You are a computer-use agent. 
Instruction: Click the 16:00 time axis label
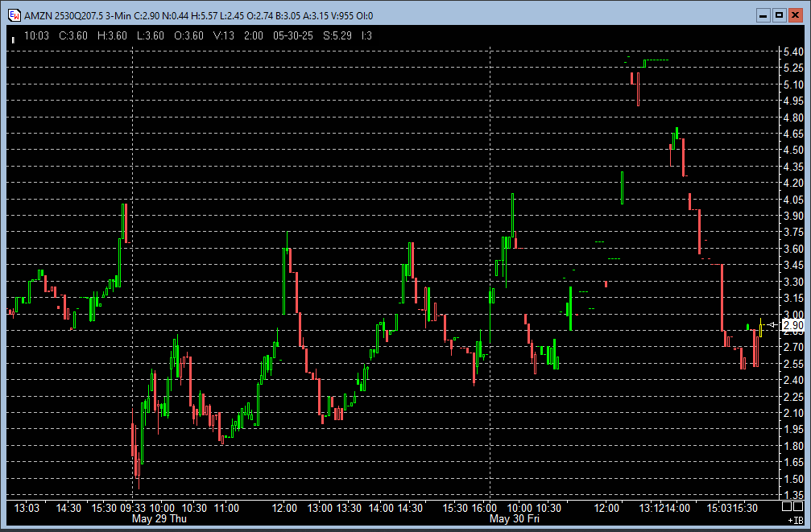coord(485,508)
